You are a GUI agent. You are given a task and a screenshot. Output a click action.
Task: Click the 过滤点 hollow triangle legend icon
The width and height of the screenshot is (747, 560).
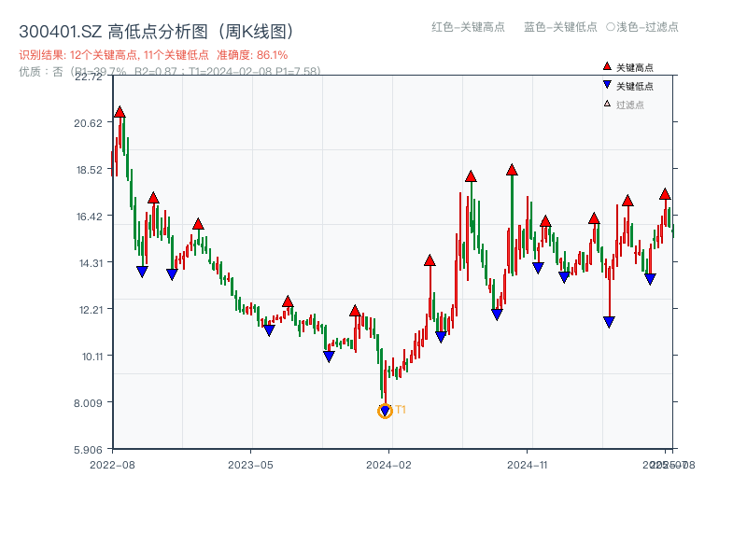[606, 103]
